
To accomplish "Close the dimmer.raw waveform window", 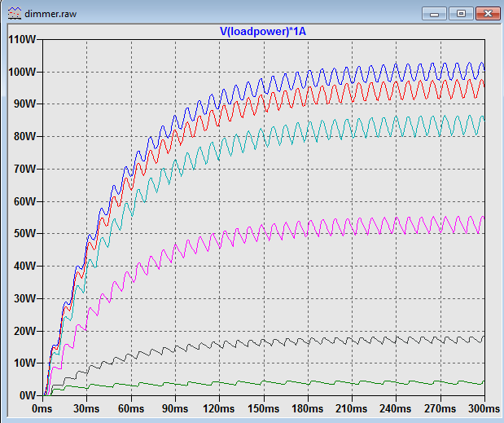I will point(488,14).
